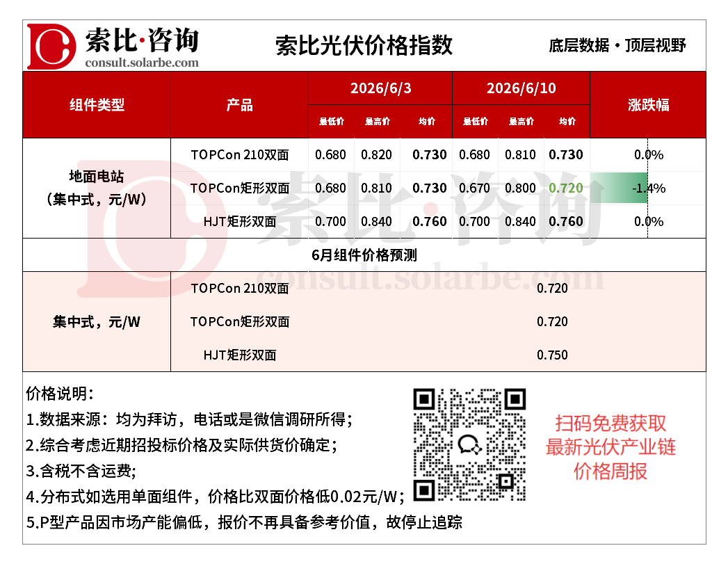Click 0.800 high price for TOPCon矩形双面

521,188
